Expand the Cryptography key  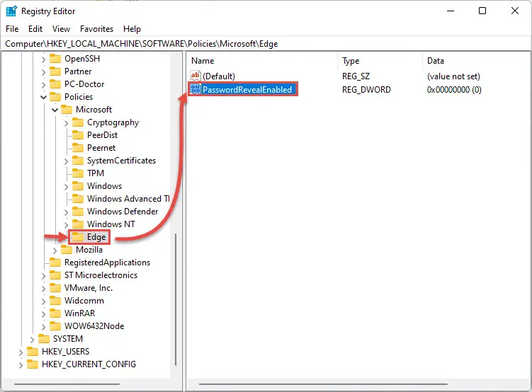click(x=66, y=123)
